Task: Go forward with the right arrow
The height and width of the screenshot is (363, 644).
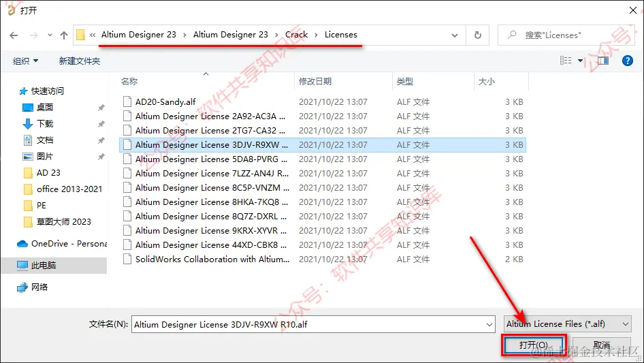Action: coord(33,35)
